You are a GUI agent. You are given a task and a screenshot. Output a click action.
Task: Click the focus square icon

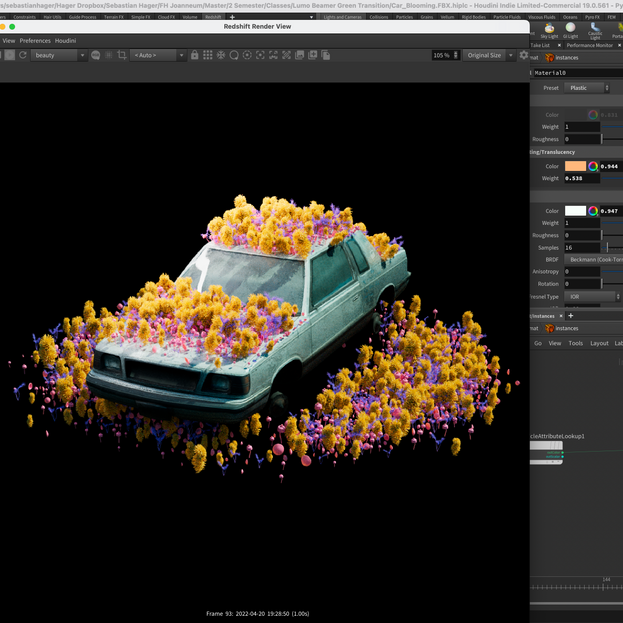260,55
